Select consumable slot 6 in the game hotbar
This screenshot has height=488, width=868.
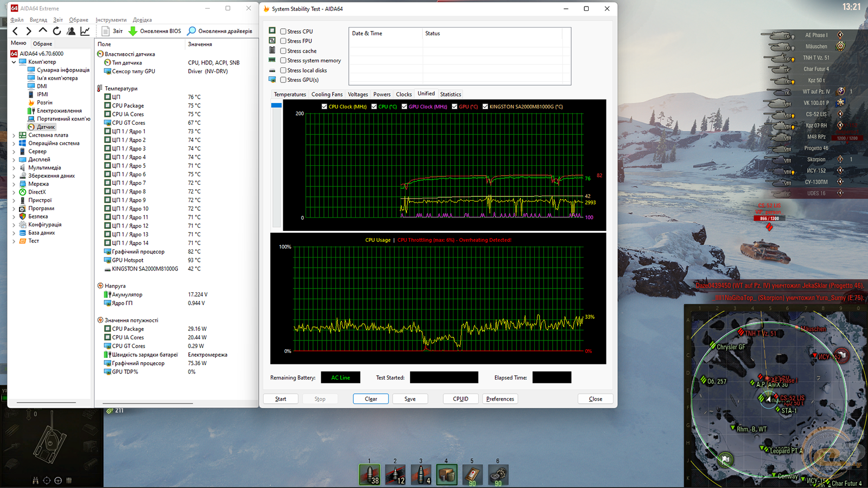pos(498,474)
